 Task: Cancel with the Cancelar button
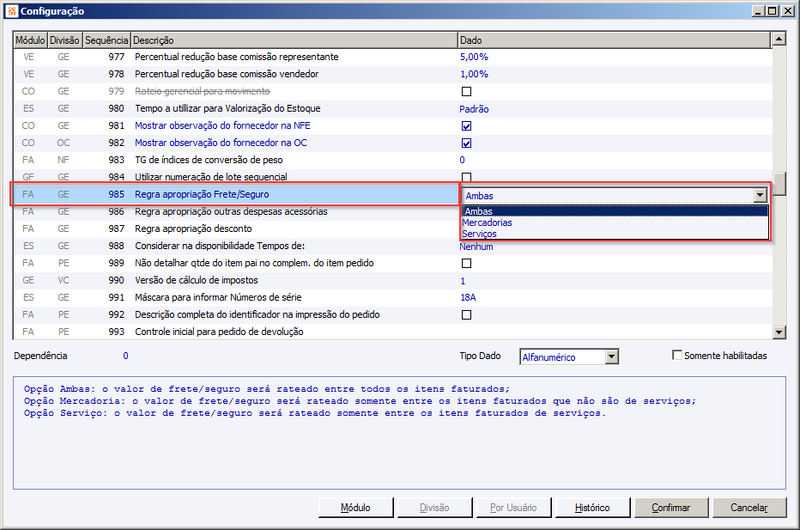[749, 508]
